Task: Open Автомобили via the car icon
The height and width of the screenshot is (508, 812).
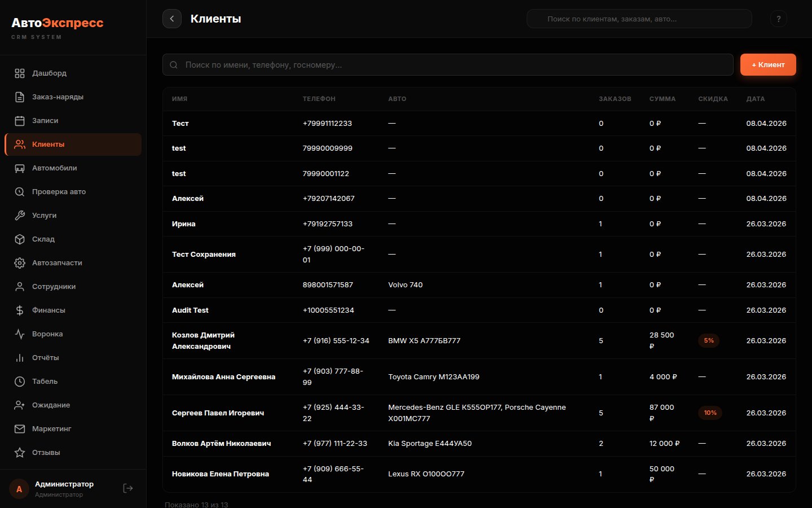Action: point(19,168)
